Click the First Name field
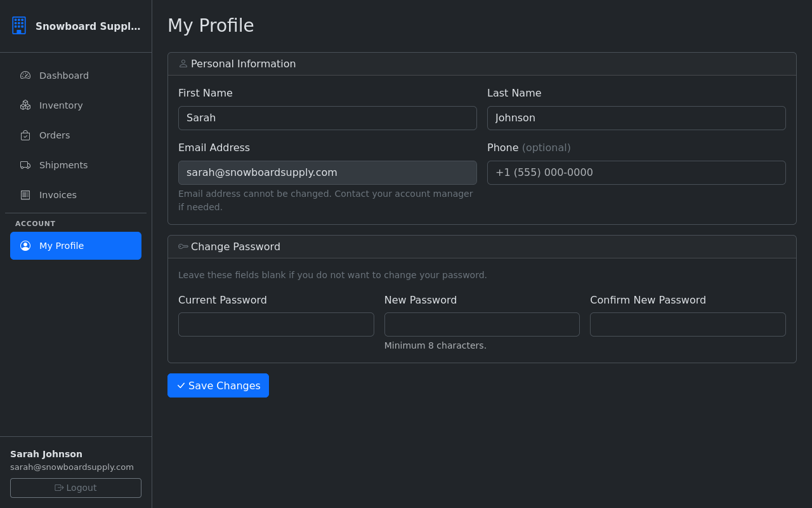Image resolution: width=812 pixels, height=508 pixels. [327, 118]
